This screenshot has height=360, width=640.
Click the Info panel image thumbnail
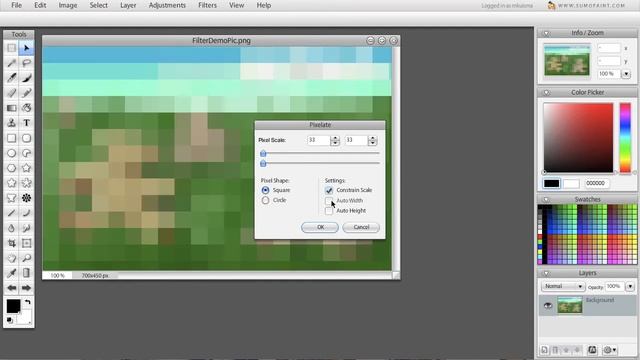[567, 61]
